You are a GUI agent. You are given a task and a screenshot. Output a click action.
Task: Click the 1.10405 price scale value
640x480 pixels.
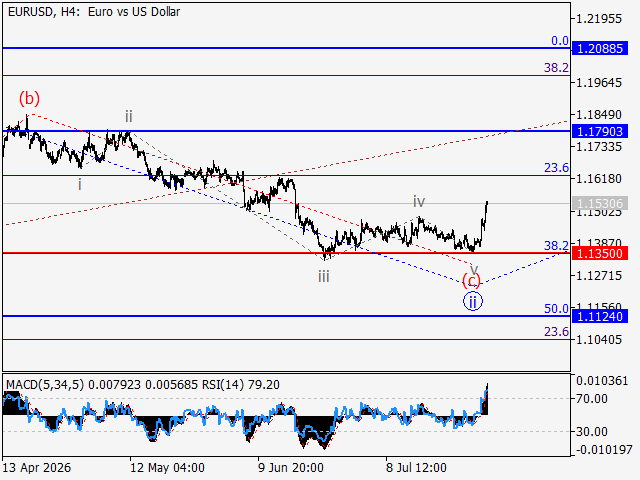pyautogui.click(x=598, y=340)
